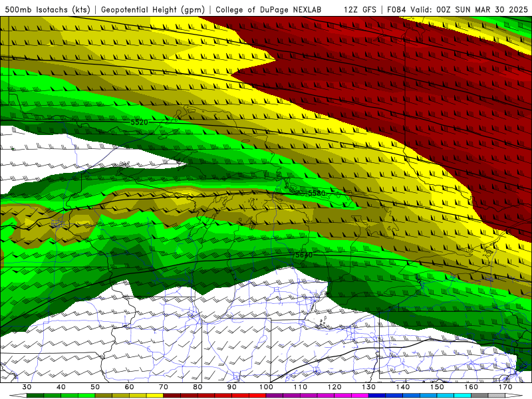
Task: Click the legend value 130
Action: (x=369, y=387)
